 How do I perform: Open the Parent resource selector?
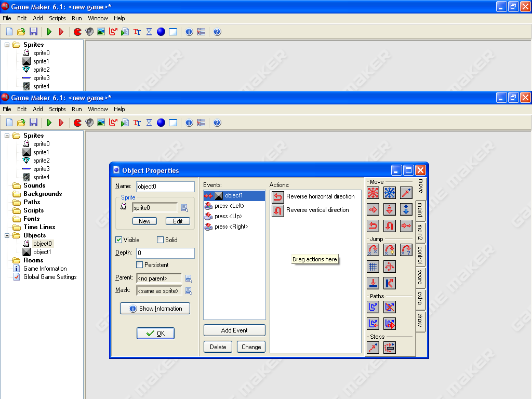click(189, 277)
